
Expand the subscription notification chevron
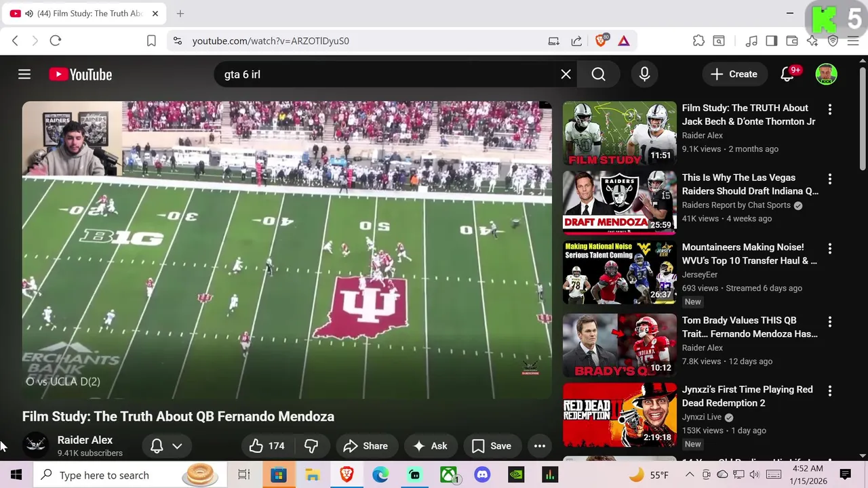pos(177,446)
